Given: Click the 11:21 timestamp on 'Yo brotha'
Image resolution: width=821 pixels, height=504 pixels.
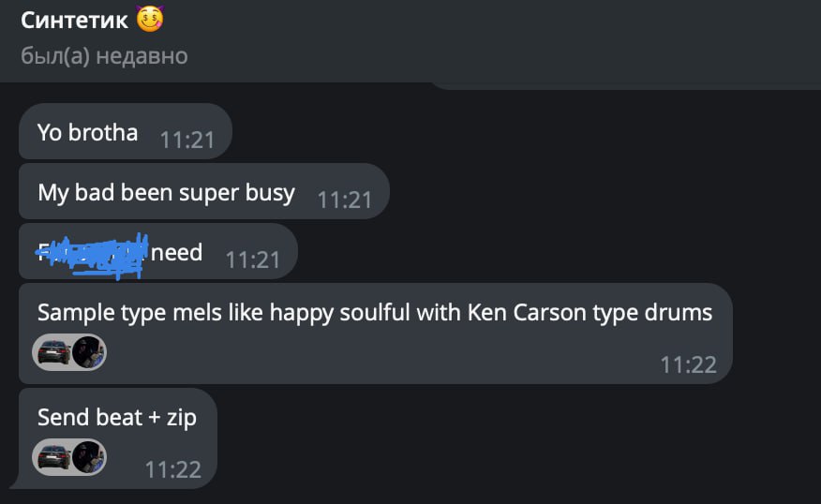Looking at the screenshot, I should pos(187,141).
